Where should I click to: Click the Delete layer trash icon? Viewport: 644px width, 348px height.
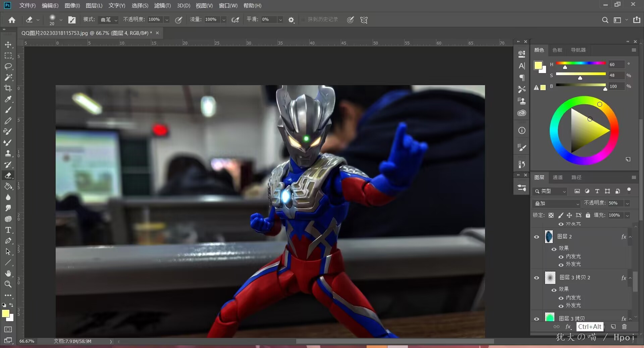click(x=624, y=327)
